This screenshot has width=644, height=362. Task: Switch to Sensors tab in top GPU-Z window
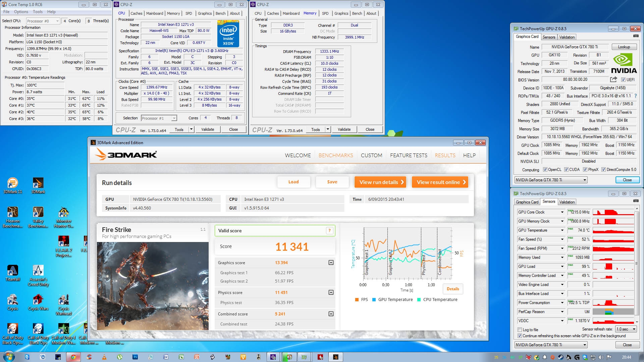[x=549, y=37]
